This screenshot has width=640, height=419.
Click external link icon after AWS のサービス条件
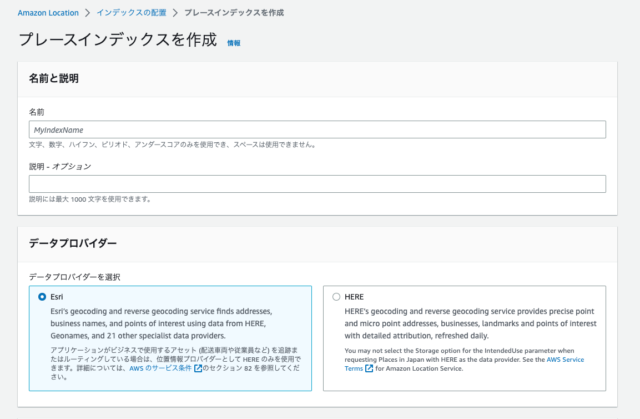coord(198,368)
